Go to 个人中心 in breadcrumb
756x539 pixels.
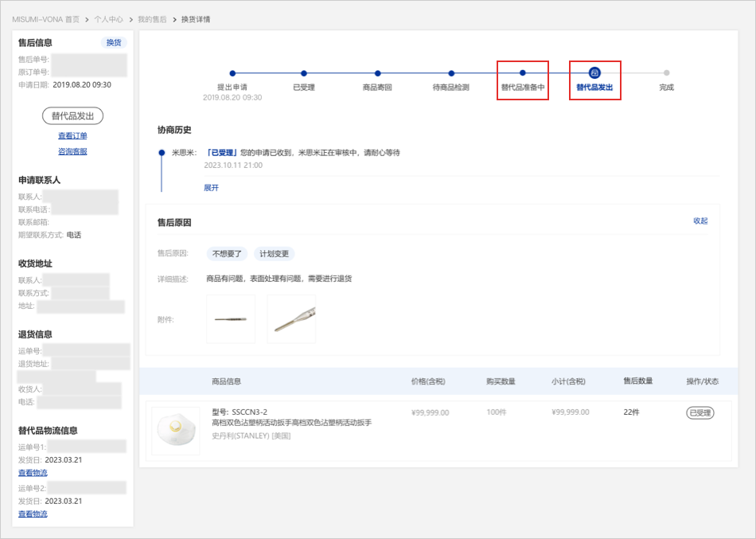tap(108, 19)
